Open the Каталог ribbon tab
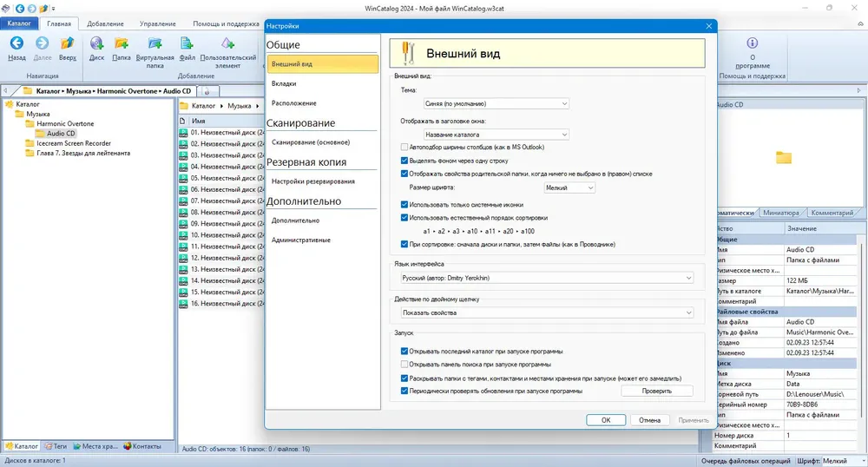The image size is (868, 467). (19, 23)
